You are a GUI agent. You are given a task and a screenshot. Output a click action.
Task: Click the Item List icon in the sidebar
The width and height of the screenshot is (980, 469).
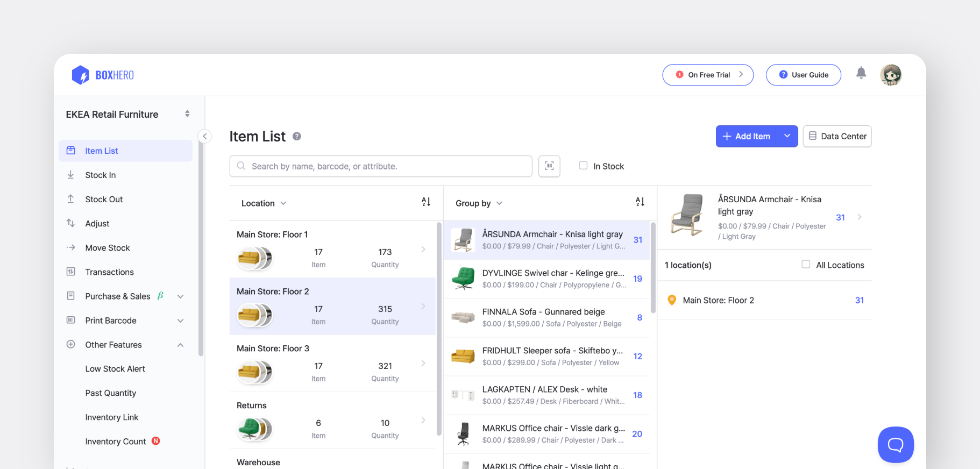pyautogui.click(x=70, y=151)
